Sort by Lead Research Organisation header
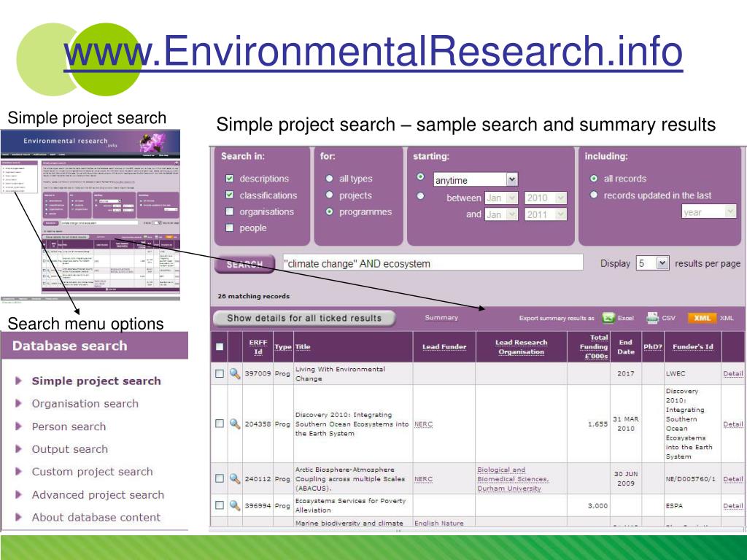This screenshot has height=560, width=747. coord(521,346)
